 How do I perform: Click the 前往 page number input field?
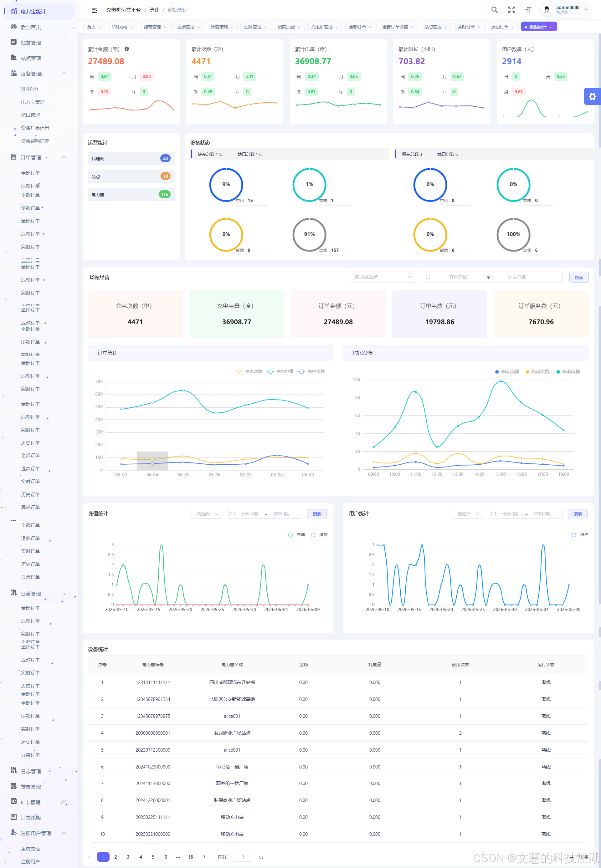point(243,857)
